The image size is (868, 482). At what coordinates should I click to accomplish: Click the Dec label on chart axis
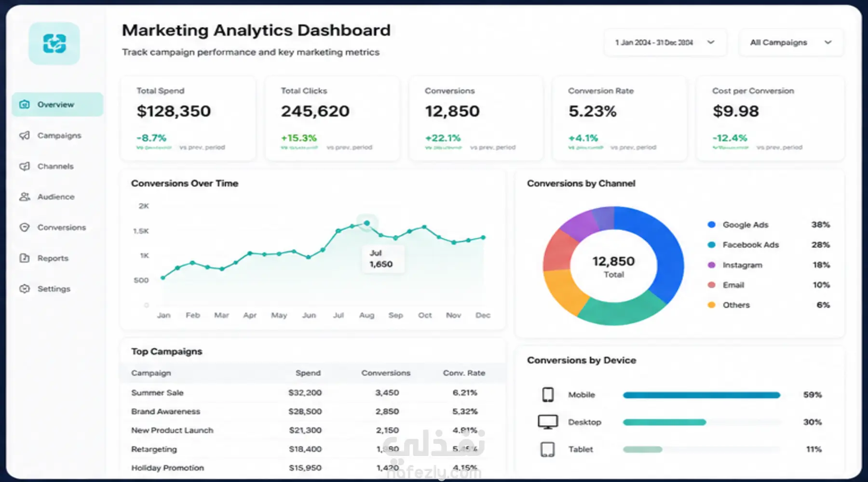click(483, 315)
